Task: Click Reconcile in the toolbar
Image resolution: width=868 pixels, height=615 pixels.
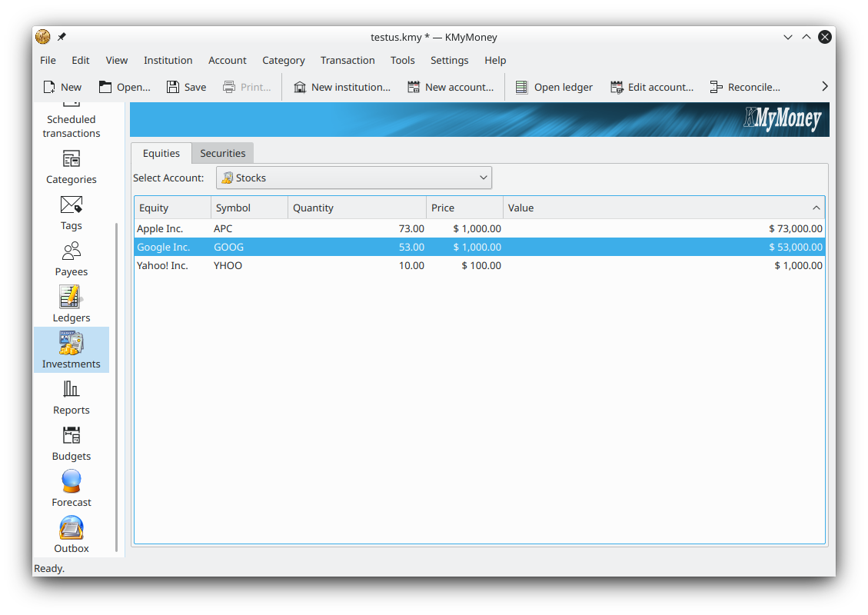Action: click(744, 87)
